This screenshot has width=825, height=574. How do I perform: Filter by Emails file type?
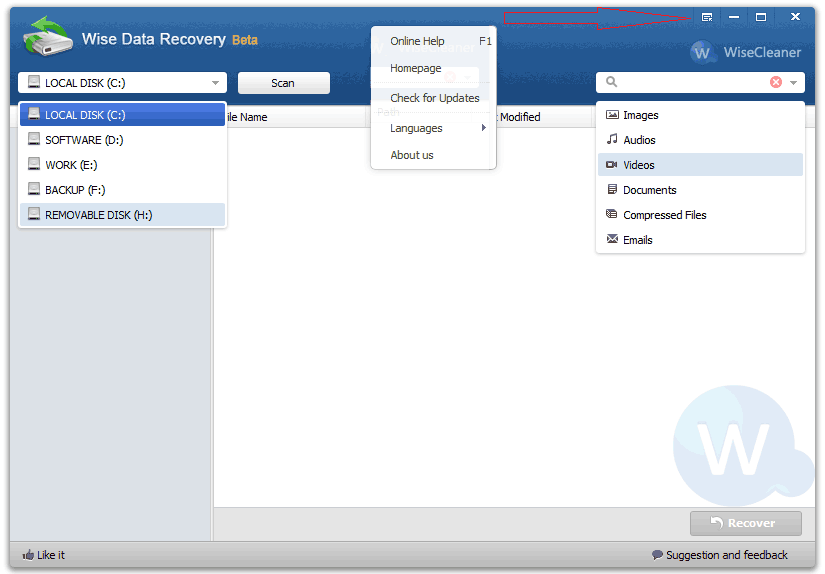point(700,240)
